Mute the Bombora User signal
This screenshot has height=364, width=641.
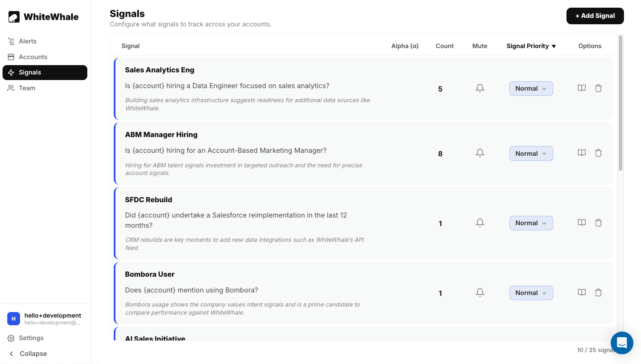click(x=480, y=292)
